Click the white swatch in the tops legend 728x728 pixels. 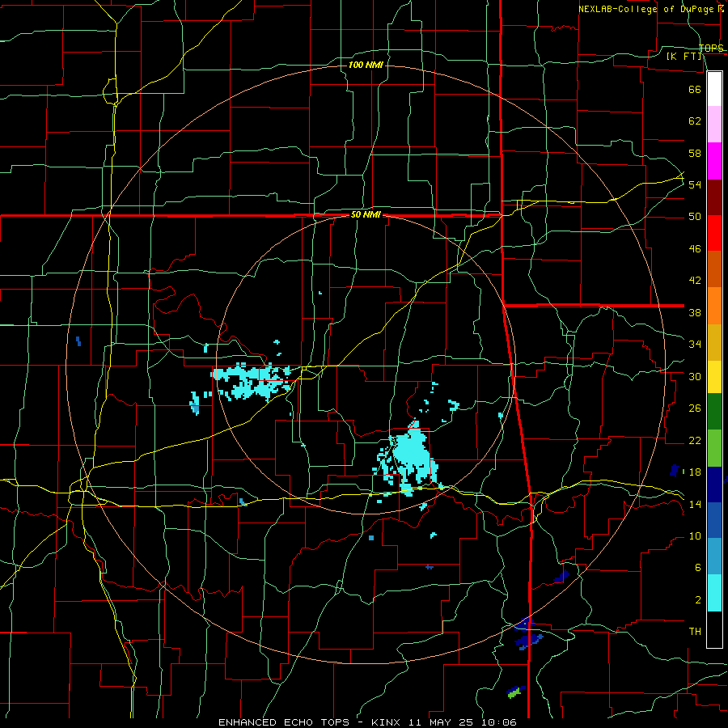pyautogui.click(x=714, y=89)
